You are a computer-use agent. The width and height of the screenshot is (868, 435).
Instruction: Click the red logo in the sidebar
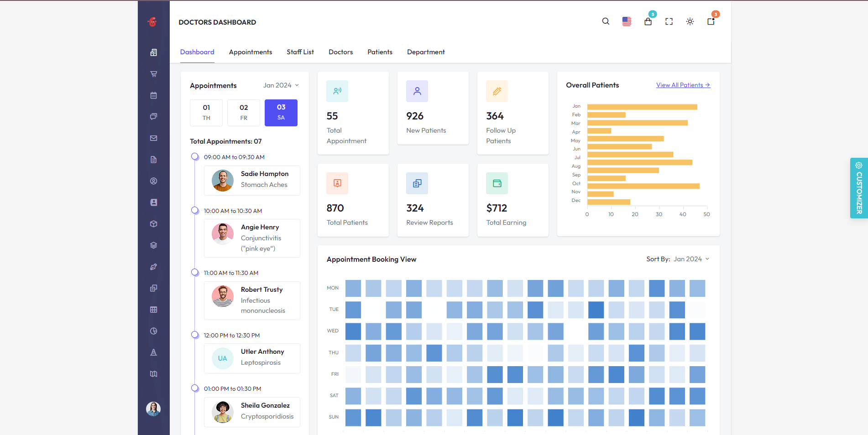pyautogui.click(x=153, y=21)
